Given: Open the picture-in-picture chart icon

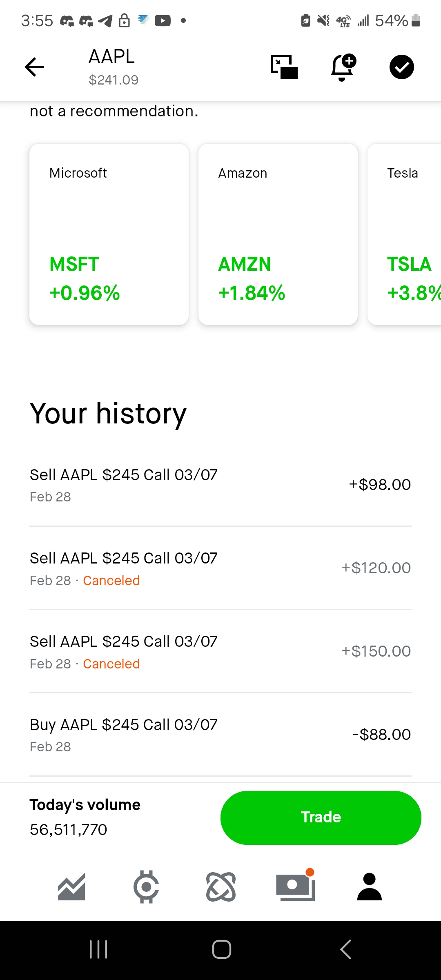Looking at the screenshot, I should pyautogui.click(x=284, y=67).
